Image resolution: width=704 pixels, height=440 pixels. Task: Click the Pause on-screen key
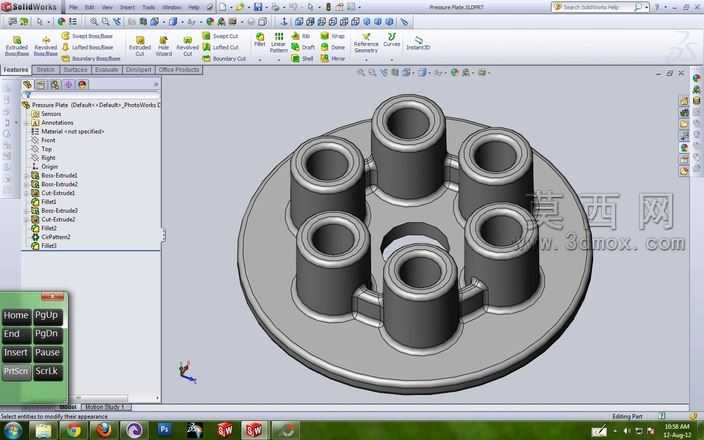click(x=47, y=354)
